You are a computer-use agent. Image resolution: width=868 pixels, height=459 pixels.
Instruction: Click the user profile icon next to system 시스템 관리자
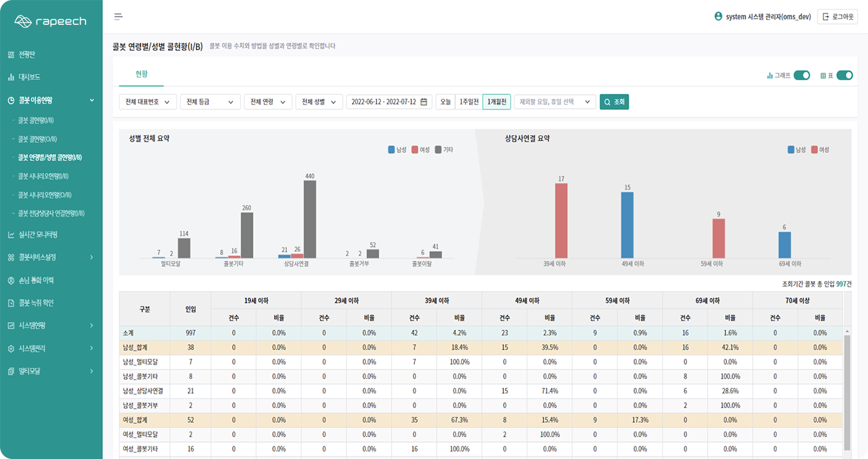click(719, 17)
